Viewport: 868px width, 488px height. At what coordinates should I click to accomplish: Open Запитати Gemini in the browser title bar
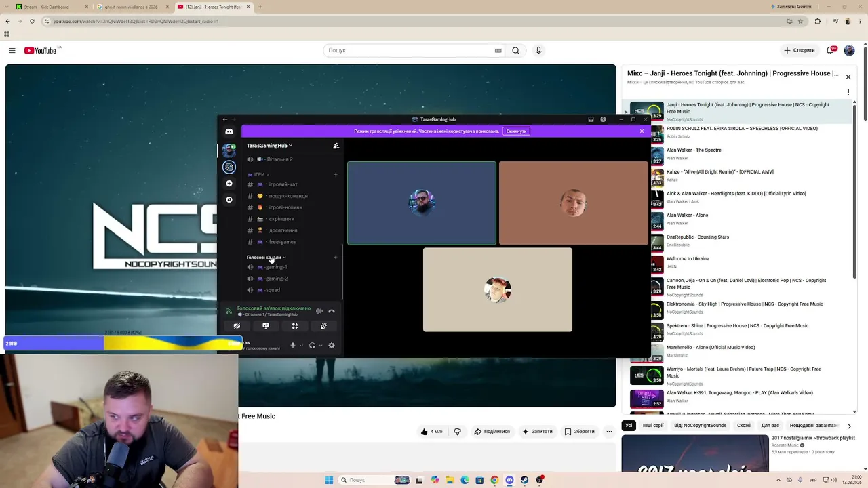791,7
